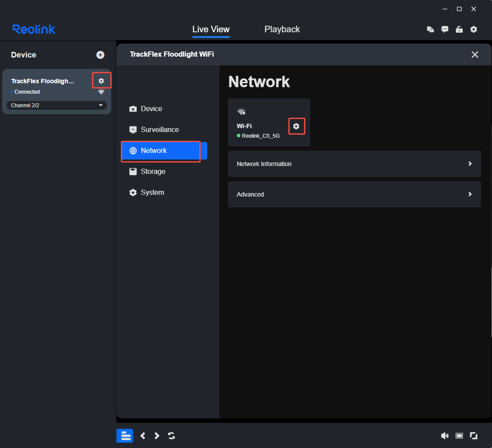Enter full screen with the bottom-right icon
The image size is (492, 448).
[x=474, y=436]
